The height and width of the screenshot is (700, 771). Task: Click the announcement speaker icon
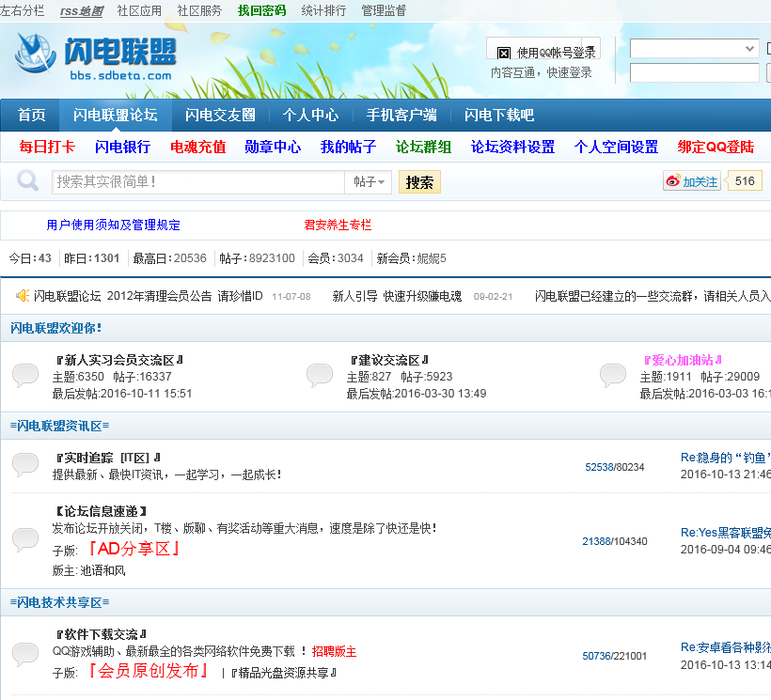[x=23, y=296]
